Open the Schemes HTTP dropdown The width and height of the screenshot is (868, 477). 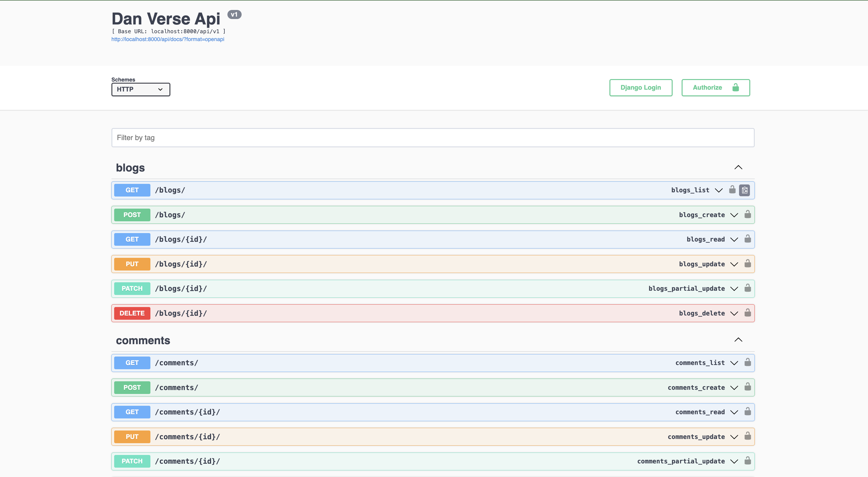[140, 89]
